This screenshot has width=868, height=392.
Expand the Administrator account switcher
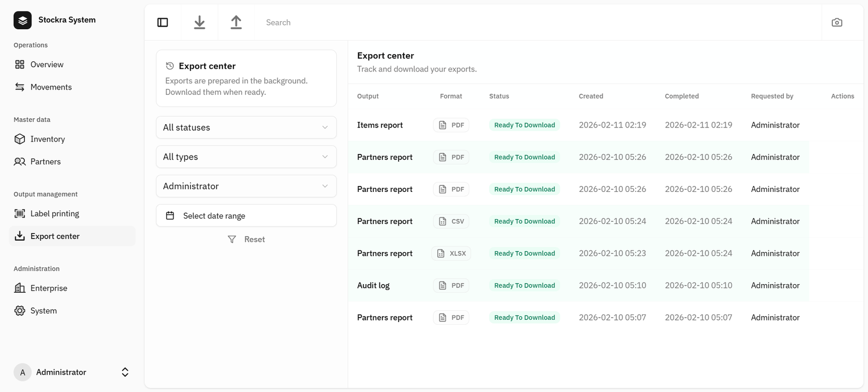[125, 372]
